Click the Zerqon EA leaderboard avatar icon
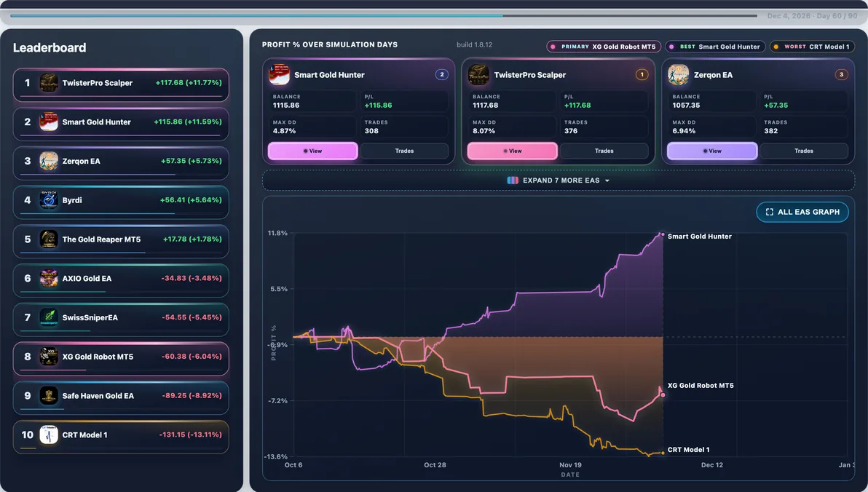 click(x=49, y=161)
